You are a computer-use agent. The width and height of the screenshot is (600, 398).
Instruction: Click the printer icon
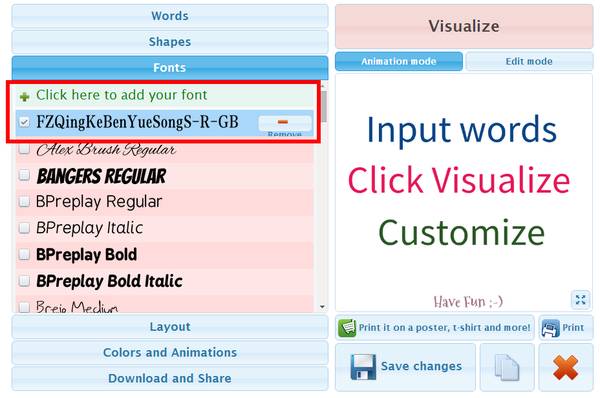(x=550, y=328)
